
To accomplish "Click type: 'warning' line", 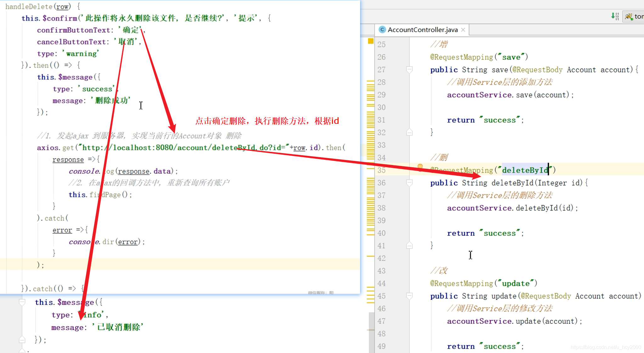I will [68, 54].
